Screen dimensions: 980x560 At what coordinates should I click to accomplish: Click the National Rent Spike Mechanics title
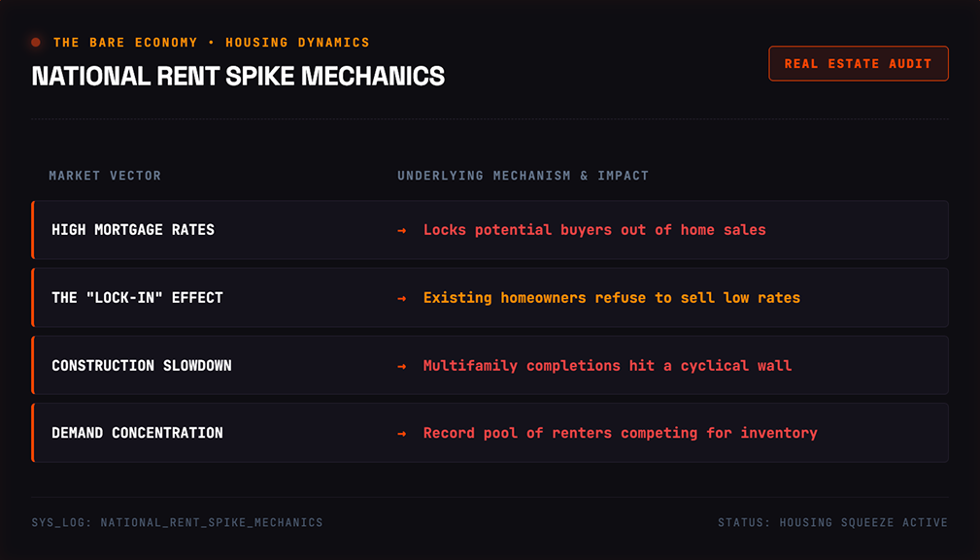tap(238, 76)
